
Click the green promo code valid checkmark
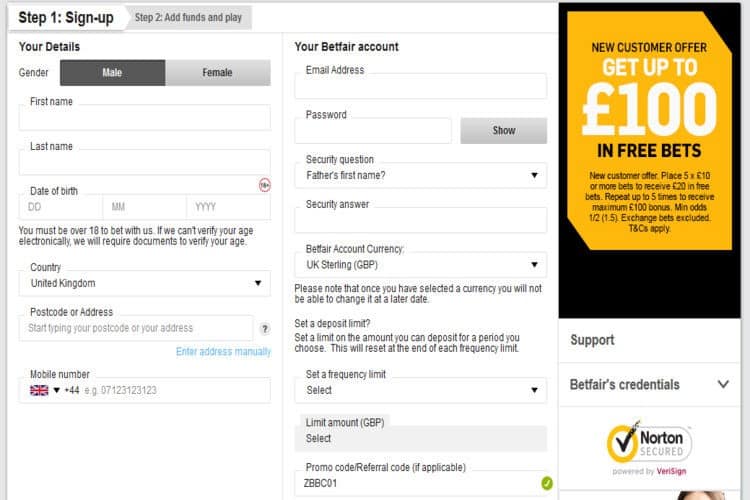[x=547, y=483]
